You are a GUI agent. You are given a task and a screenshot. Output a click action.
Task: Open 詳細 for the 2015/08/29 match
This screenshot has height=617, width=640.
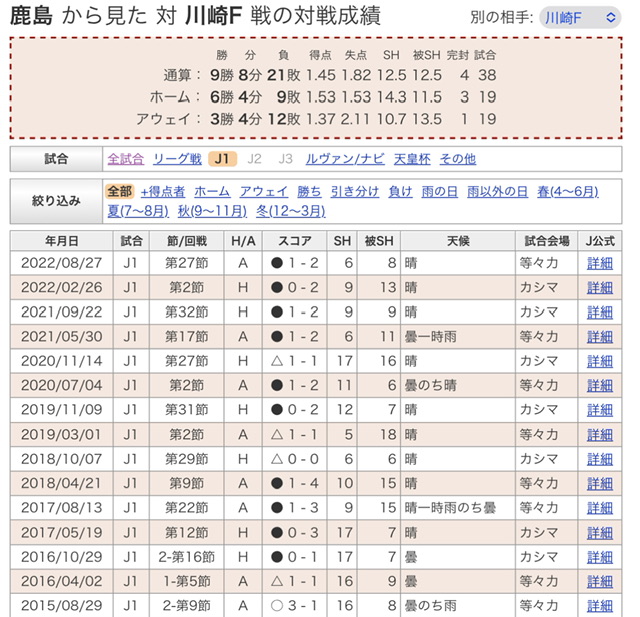coord(600,606)
